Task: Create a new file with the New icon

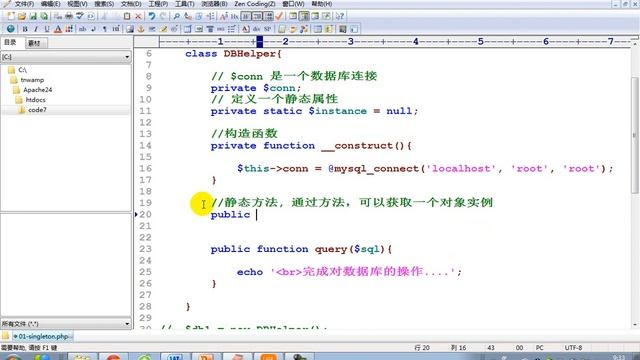Action: [x=11, y=16]
